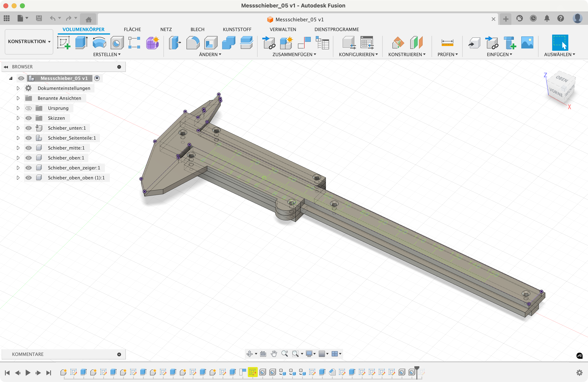
Task: Open the ERSTELLEN dropdown menu
Action: [107, 54]
